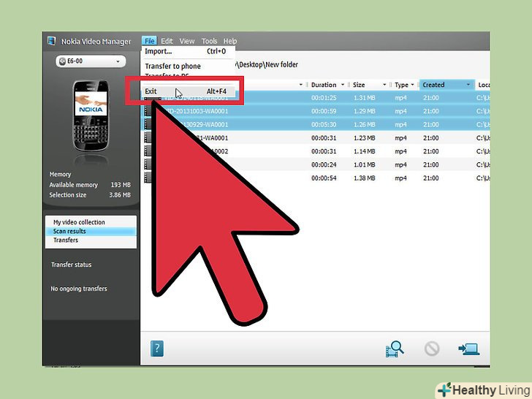The height and width of the screenshot is (399, 532).
Task: Open the name column dropdown arrow left of Duration
Action: coord(300,85)
